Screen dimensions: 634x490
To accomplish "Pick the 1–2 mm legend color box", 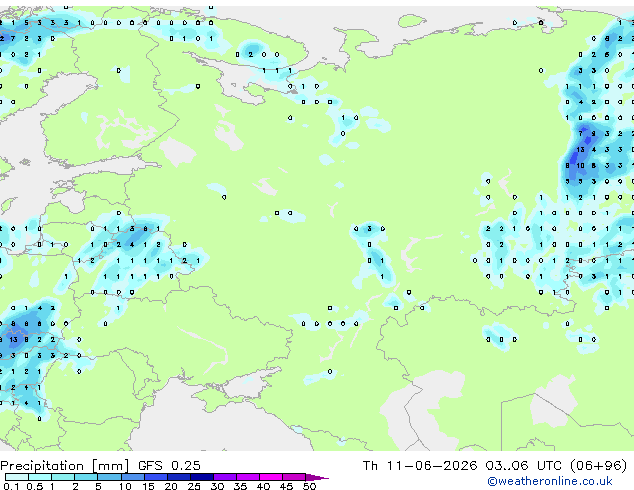I will coord(63,477).
